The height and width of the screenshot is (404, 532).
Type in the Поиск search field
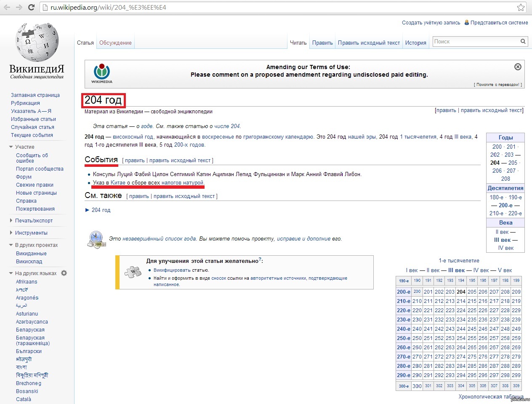click(x=476, y=41)
